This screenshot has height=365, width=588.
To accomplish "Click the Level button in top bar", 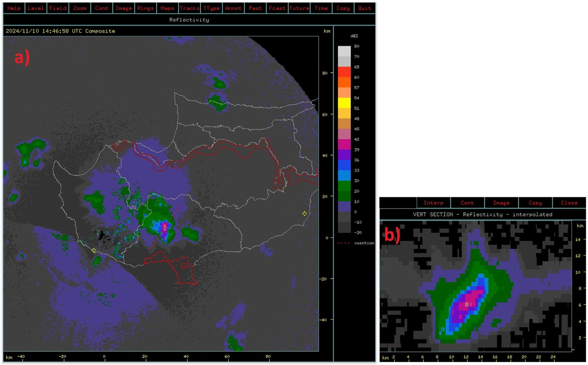I will pos(36,8).
